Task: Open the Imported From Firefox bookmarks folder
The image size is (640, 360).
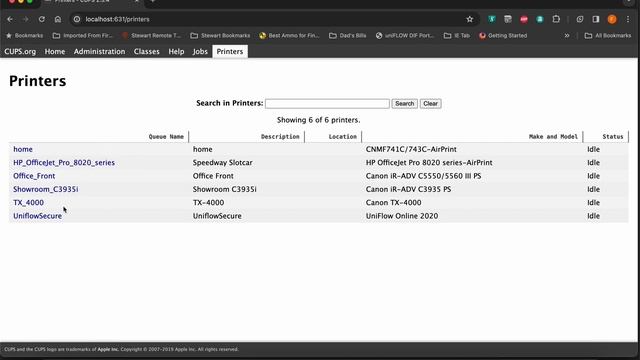Action: tap(83, 36)
